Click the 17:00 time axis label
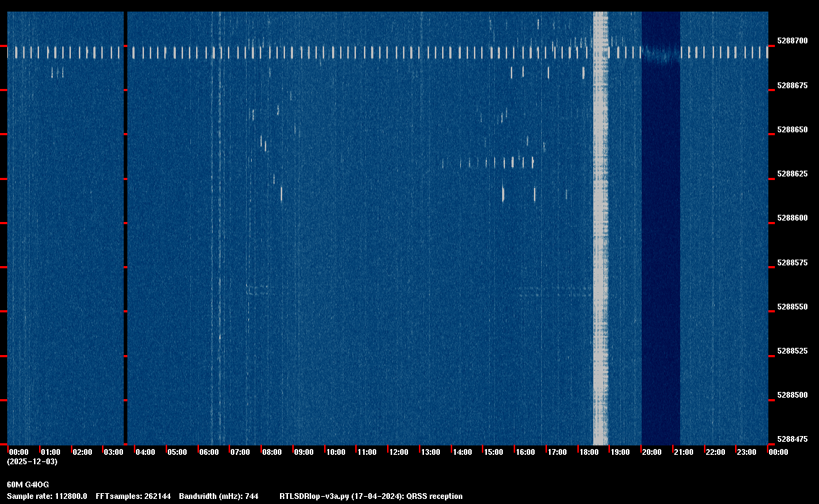 557,452
